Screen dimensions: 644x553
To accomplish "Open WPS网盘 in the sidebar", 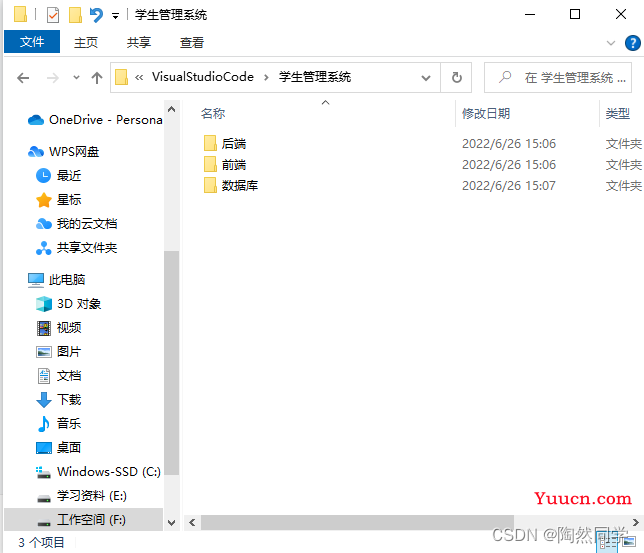I will click(63, 152).
